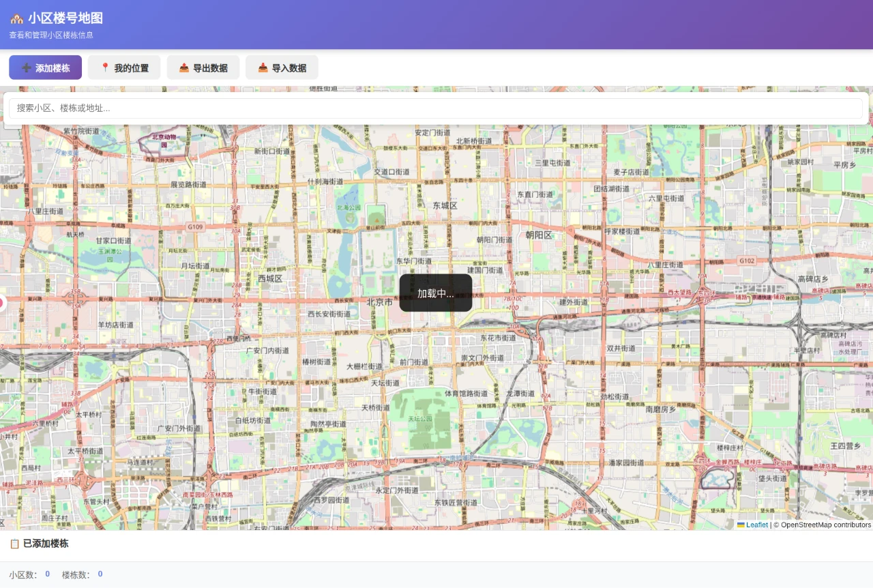Click the clipboard icon beside 已添加楼栋
The height and width of the screenshot is (588, 873).
pos(14,544)
